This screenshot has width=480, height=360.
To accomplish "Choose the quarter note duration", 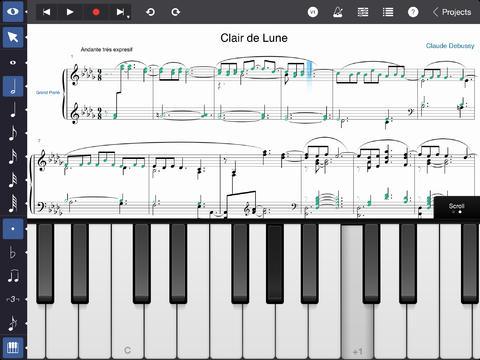I will click(13, 110).
